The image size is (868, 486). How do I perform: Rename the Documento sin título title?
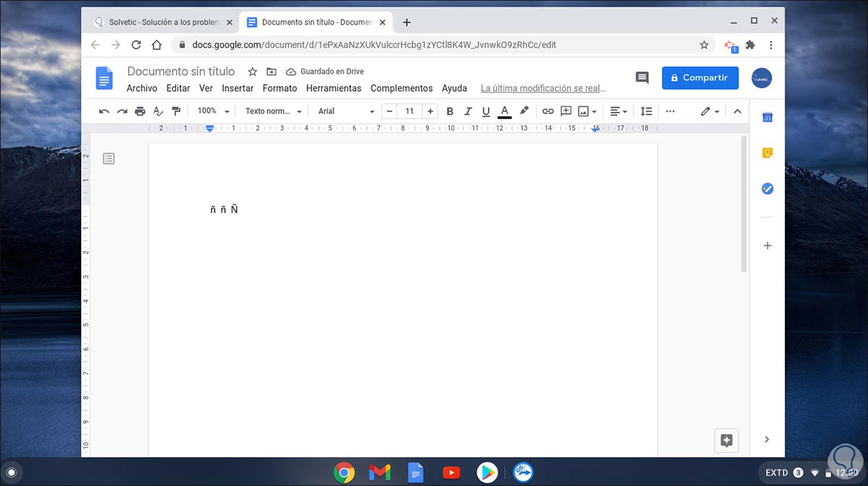point(181,72)
